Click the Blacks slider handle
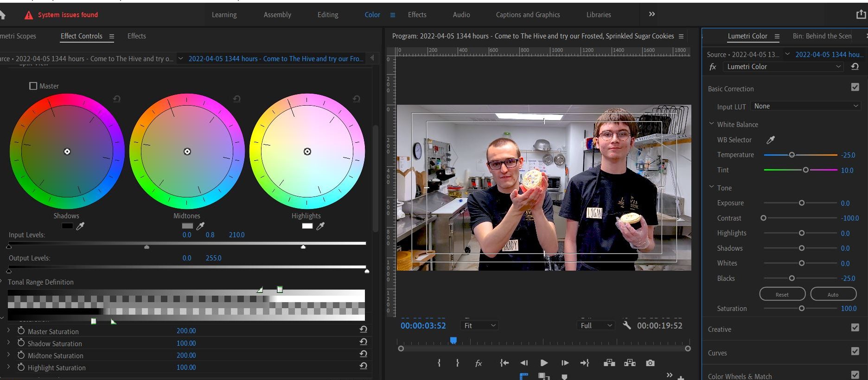This screenshot has width=868, height=380. coord(792,278)
